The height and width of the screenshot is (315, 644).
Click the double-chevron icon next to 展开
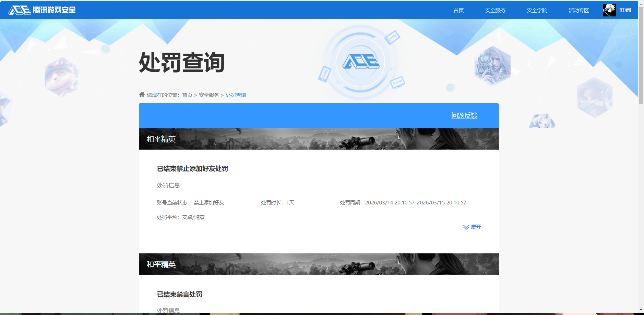(x=465, y=227)
